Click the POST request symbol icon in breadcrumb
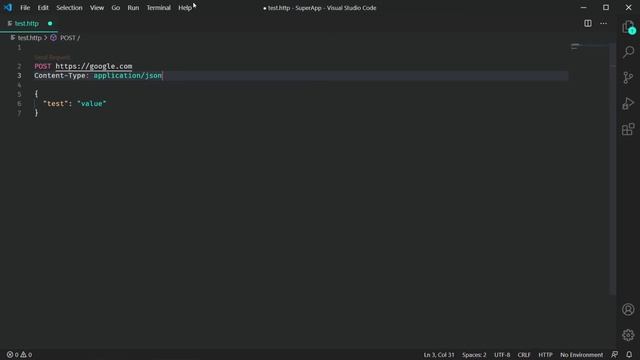 click(53, 38)
